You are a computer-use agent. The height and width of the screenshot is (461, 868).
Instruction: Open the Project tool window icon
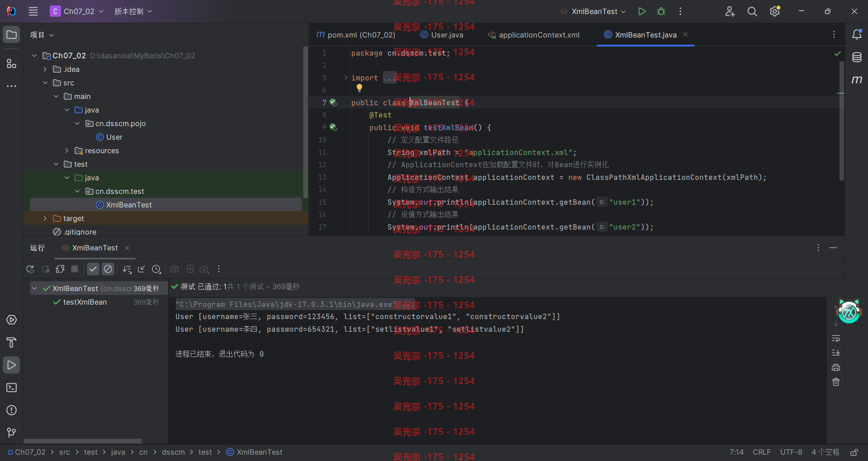[12, 35]
